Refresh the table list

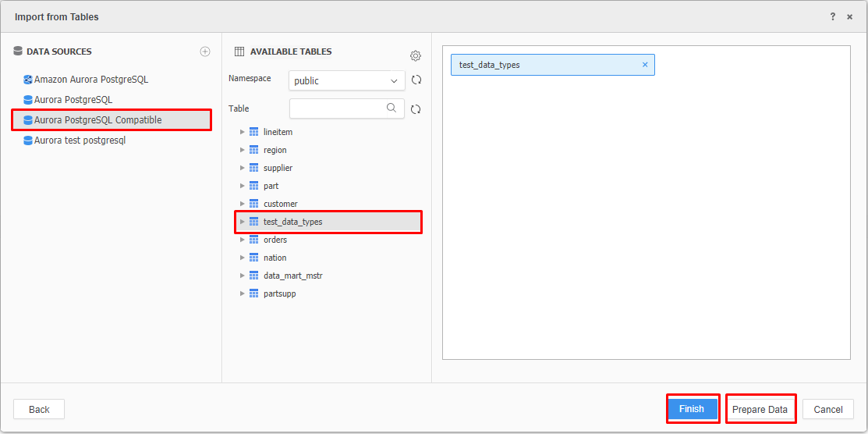(x=416, y=110)
